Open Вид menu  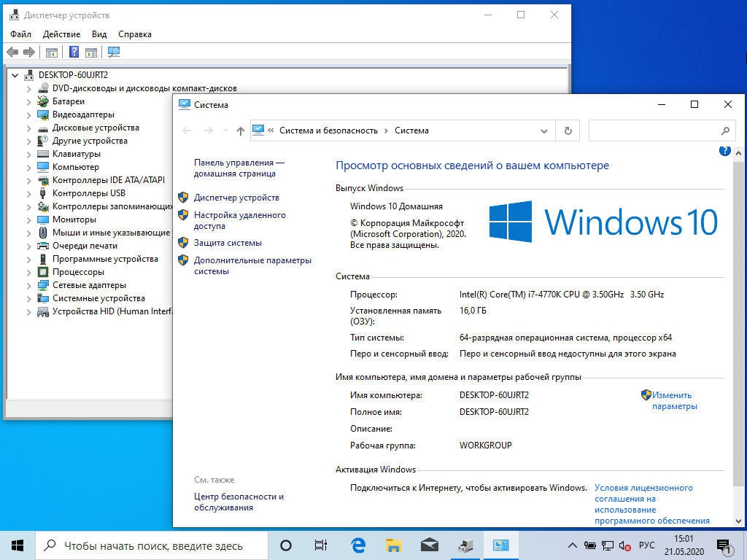click(x=99, y=34)
